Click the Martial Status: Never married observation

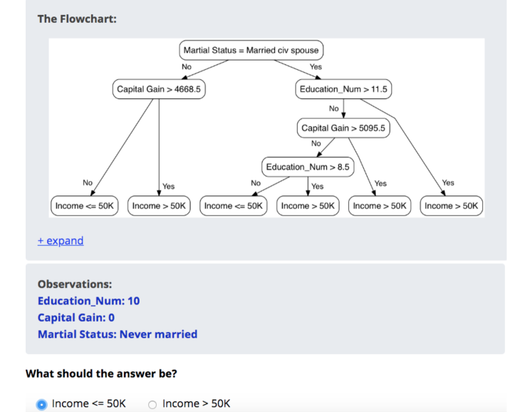(118, 334)
